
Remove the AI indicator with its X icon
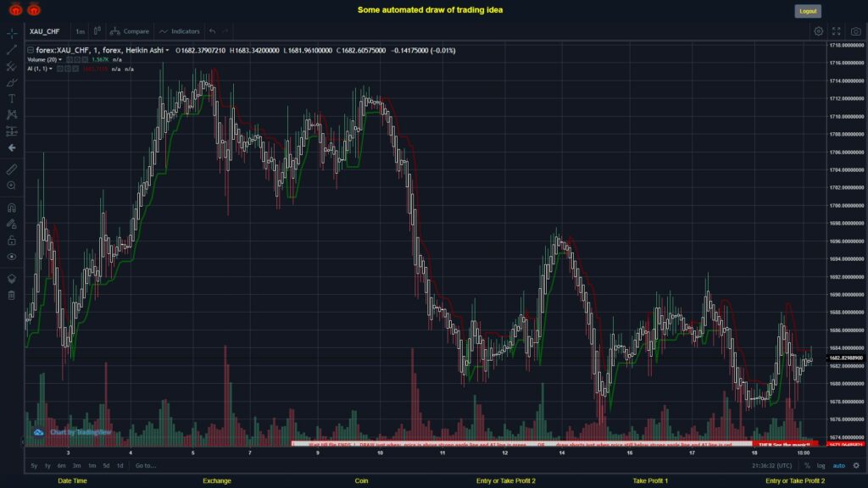click(x=75, y=69)
